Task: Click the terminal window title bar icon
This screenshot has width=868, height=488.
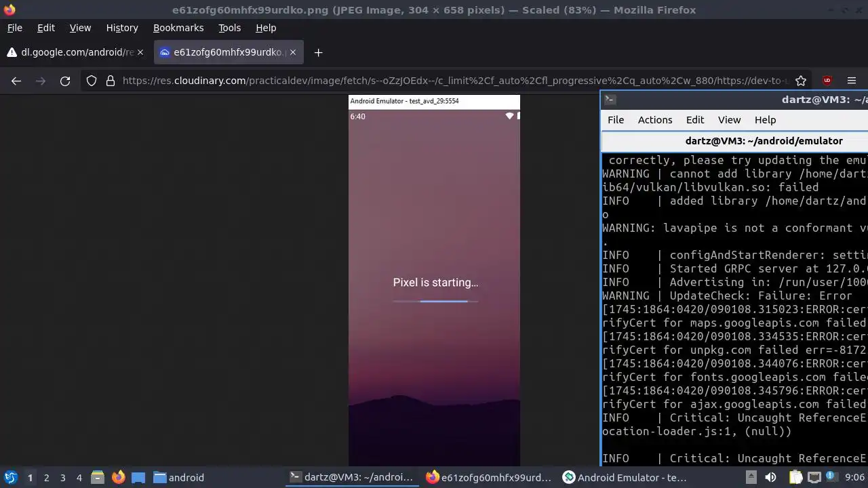Action: [x=610, y=100]
